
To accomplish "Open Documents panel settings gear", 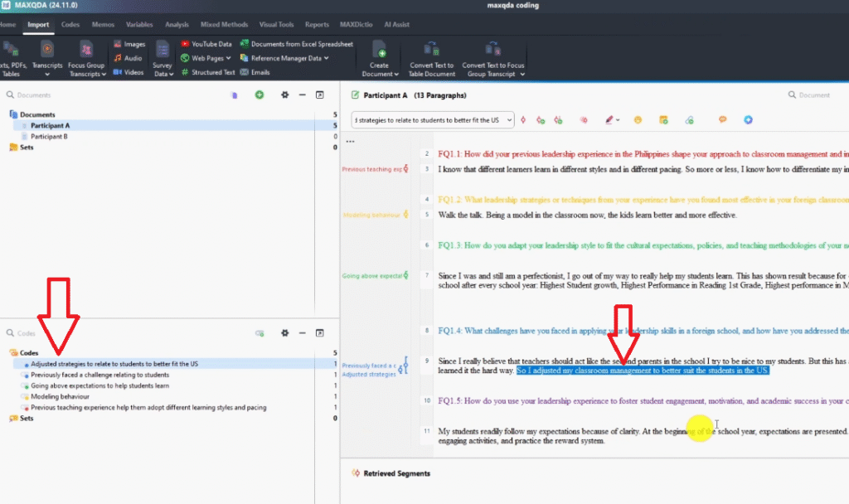I will point(284,95).
